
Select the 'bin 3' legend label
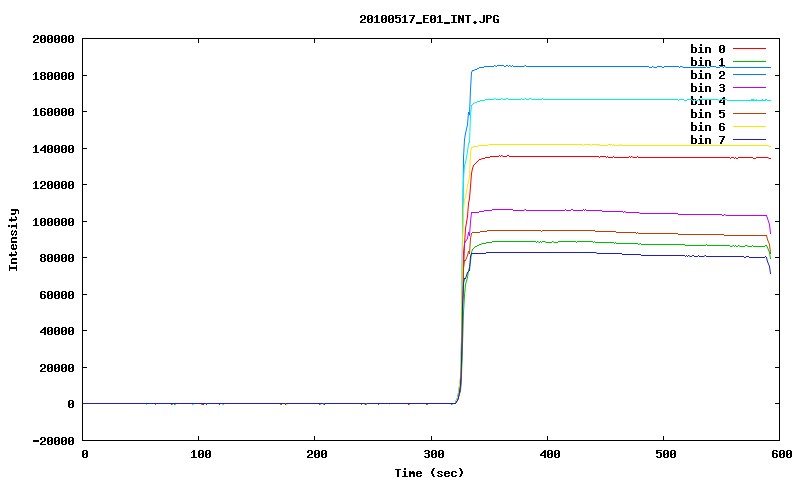pos(708,88)
